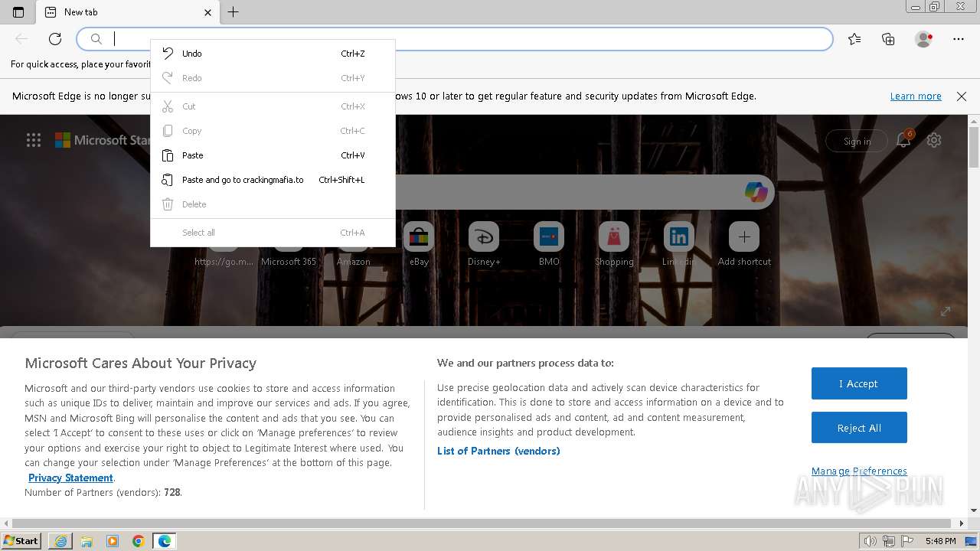Choose Paste in context menu
This screenshot has width=980, height=551.
coord(273,155)
